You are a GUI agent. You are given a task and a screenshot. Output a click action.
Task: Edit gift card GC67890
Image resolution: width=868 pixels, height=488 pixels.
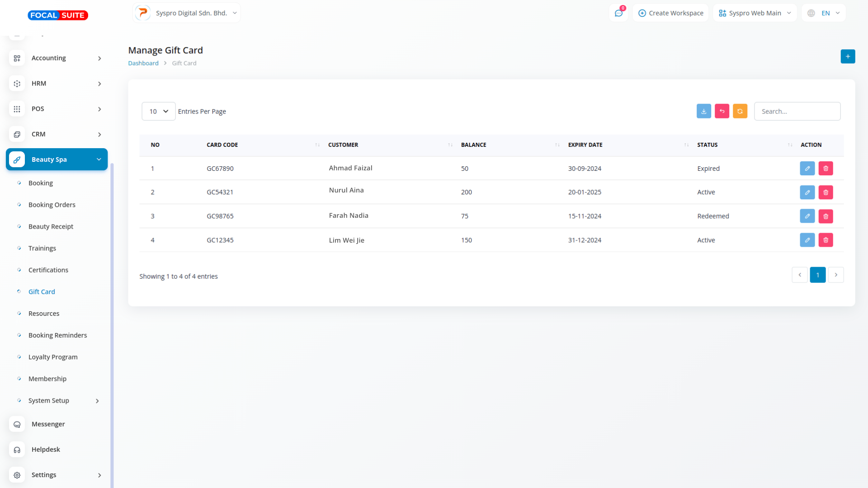(x=807, y=169)
